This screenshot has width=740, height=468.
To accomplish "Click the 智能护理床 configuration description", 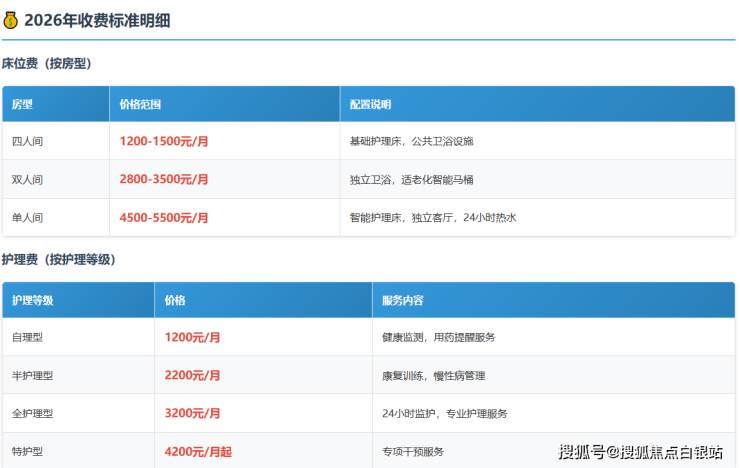I will tap(432, 217).
